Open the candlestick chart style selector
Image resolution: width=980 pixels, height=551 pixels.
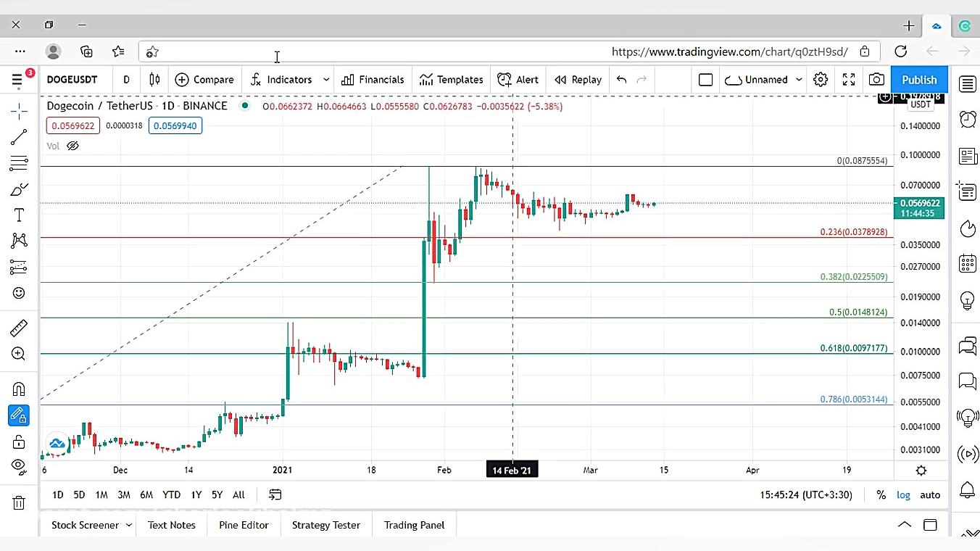(x=154, y=80)
